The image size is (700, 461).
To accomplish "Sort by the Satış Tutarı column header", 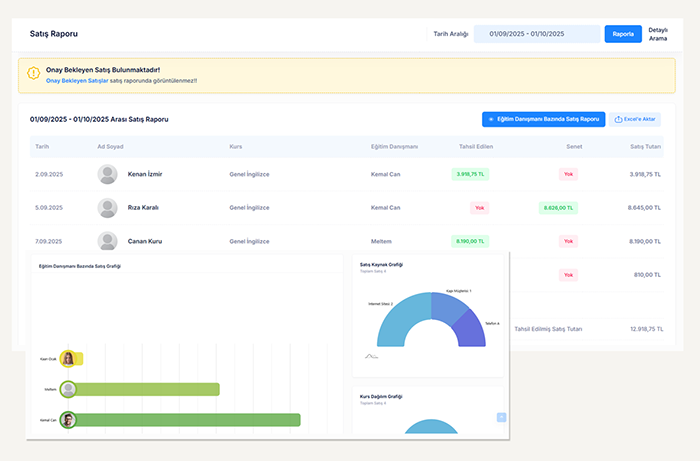I will coord(644,146).
